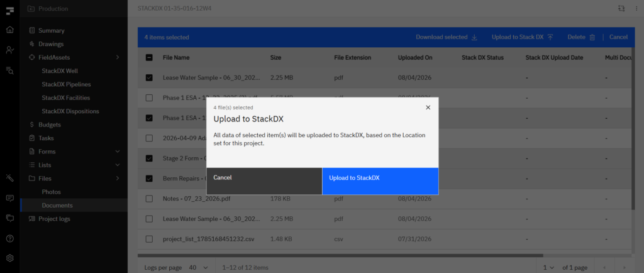Open the vertical dots overflow menu
The image size is (644, 273).
click(636, 9)
